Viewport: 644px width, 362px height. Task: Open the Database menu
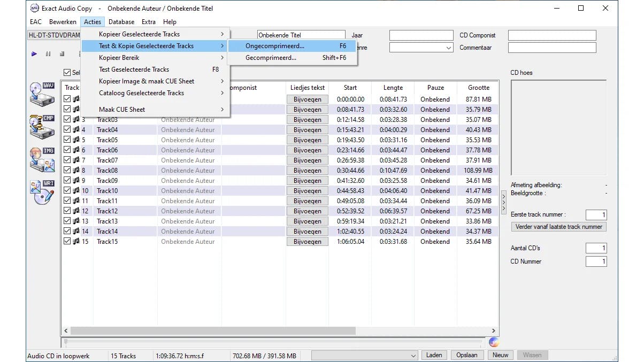(x=121, y=22)
